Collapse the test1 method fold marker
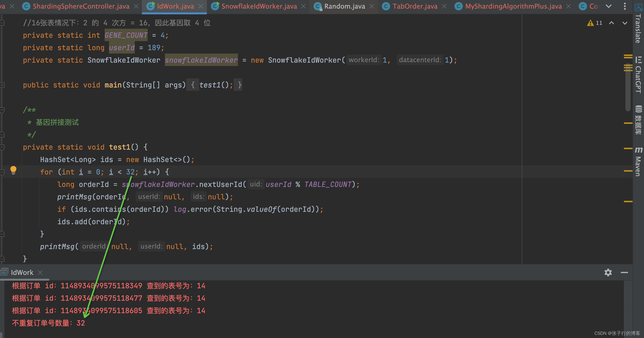Image resolution: width=644 pixels, height=338 pixels. coord(2,147)
